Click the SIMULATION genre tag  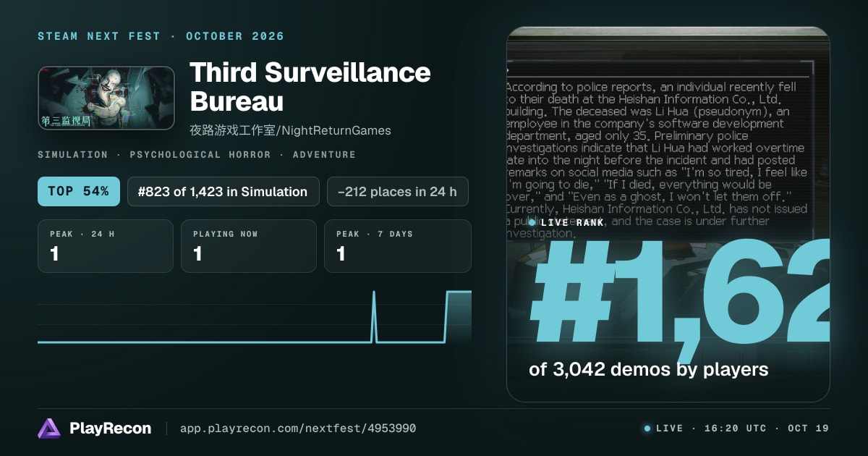72,155
